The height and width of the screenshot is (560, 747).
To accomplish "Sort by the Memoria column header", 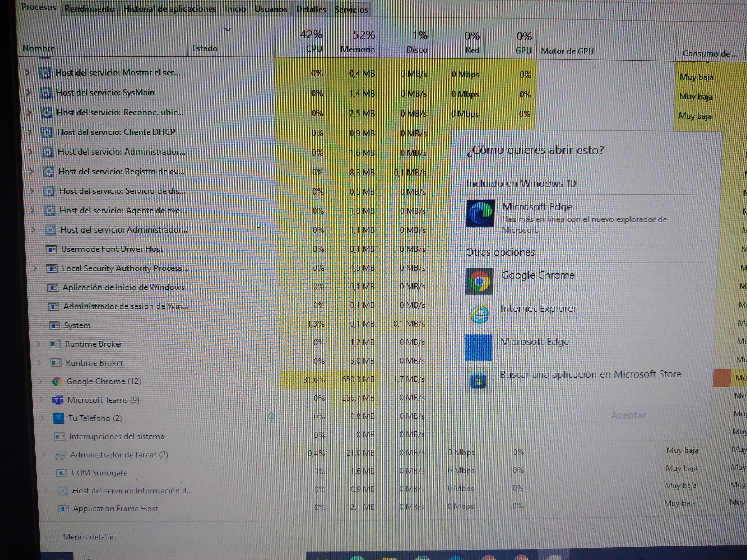I will (x=358, y=50).
